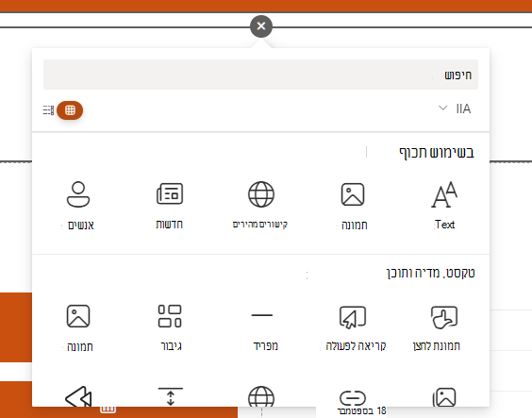Choose the spacer icon with vertical arrows
Screen dimensions: 532x418
[171, 396]
